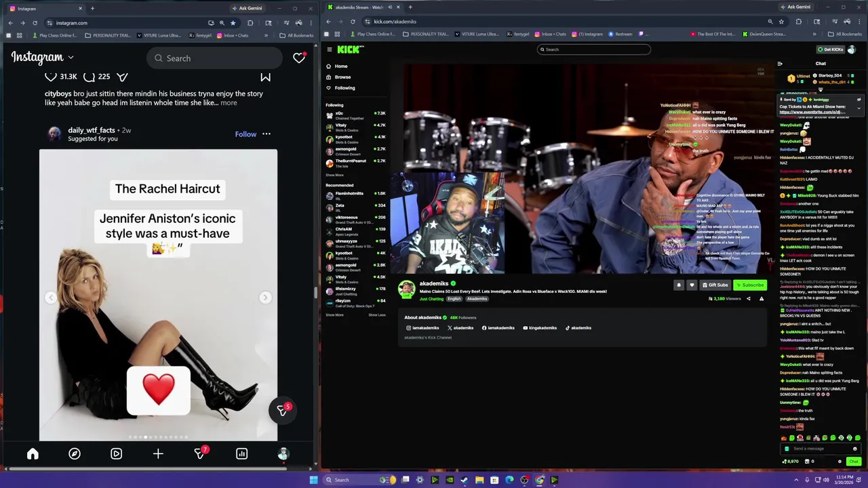The image size is (868, 488).
Task: Create new Instagram post with plus icon
Action: tap(158, 454)
